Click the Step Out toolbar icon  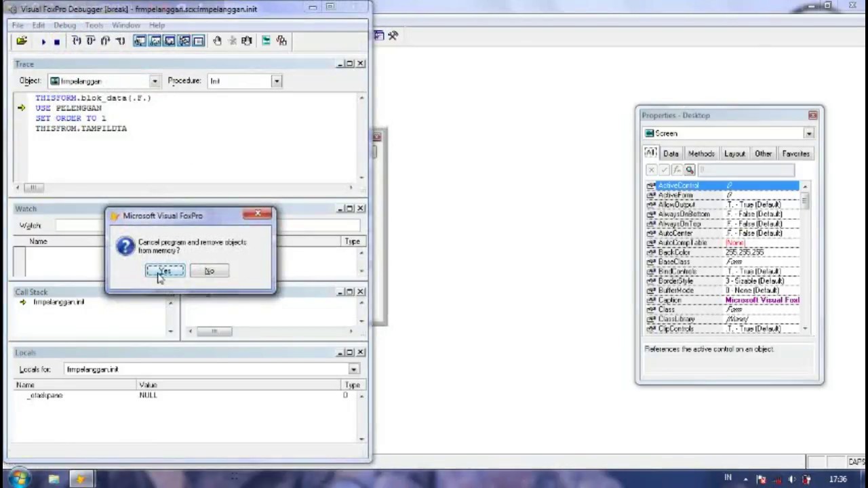pyautogui.click(x=105, y=41)
